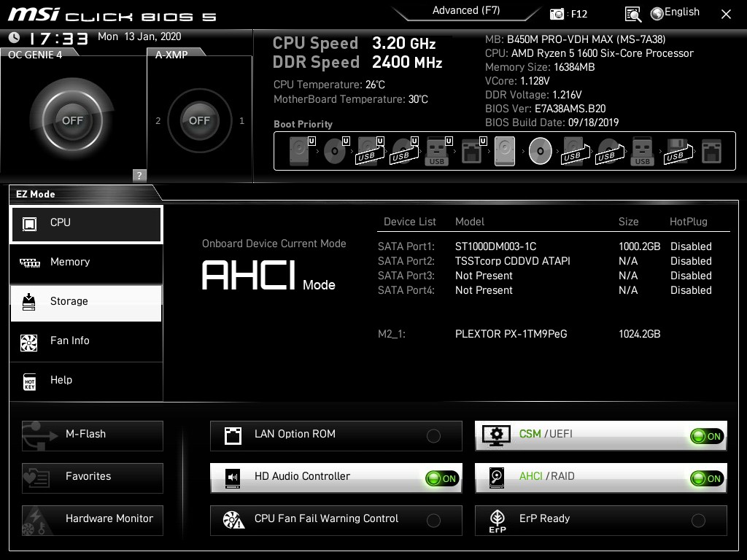The image size is (747, 560).
Task: Click the globe language icon
Action: [657, 14]
